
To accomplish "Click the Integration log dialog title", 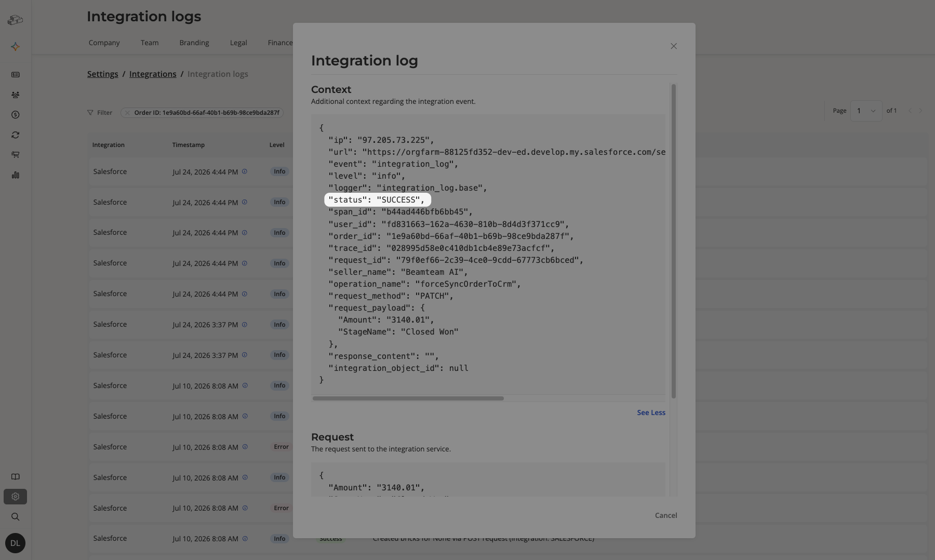I will 365,60.
